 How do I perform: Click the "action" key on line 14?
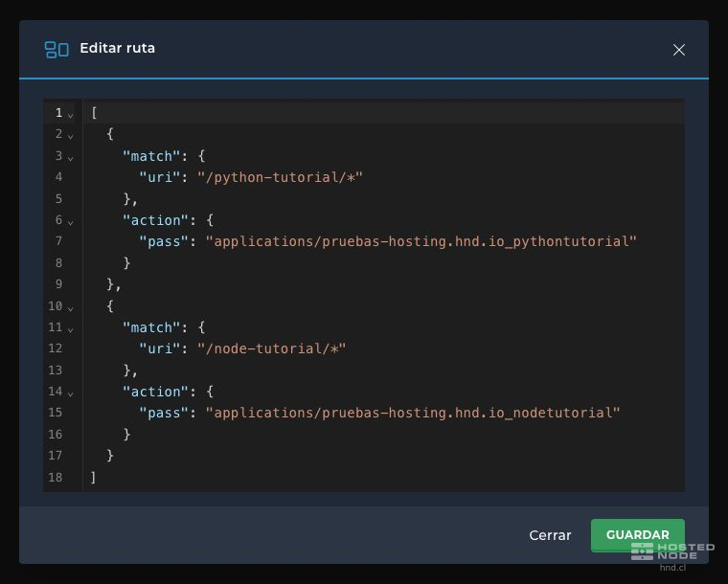click(155, 392)
